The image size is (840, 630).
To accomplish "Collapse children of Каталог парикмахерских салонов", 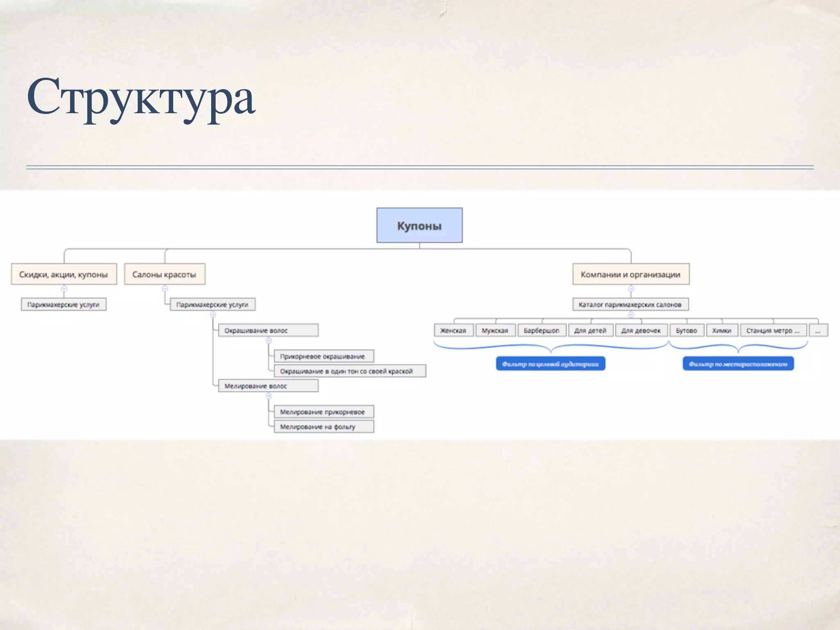I will [x=631, y=315].
